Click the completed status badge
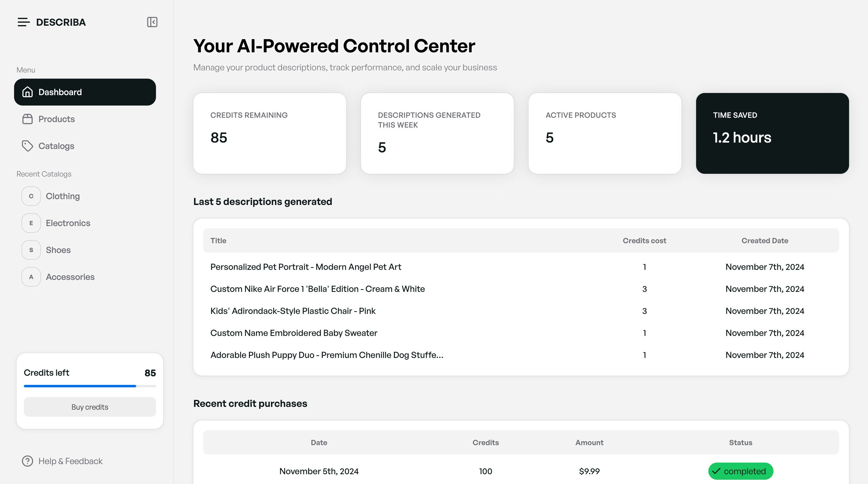The width and height of the screenshot is (868, 484). click(740, 471)
